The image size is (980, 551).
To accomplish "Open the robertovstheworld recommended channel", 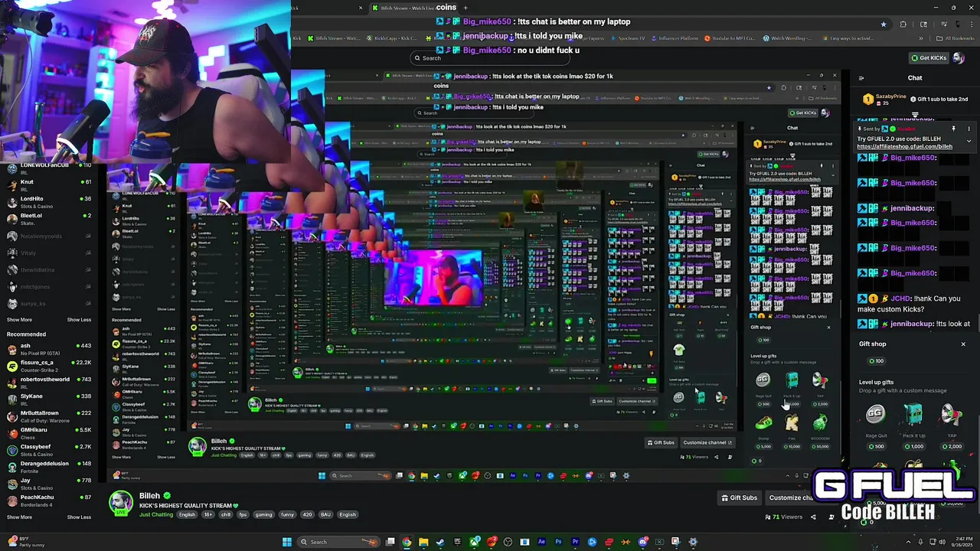I will 49,382.
